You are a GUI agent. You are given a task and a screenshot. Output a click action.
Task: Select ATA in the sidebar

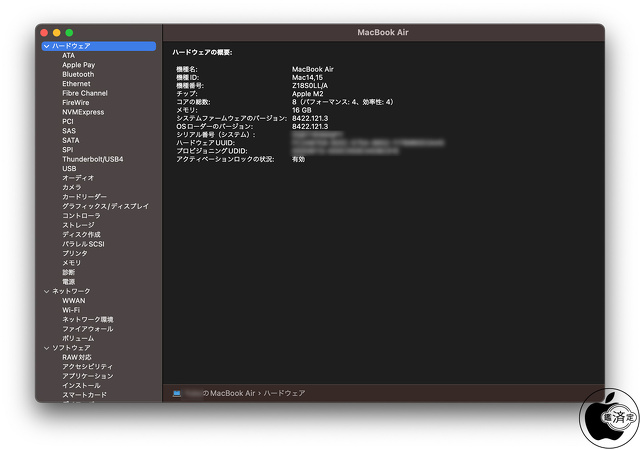(x=69, y=56)
